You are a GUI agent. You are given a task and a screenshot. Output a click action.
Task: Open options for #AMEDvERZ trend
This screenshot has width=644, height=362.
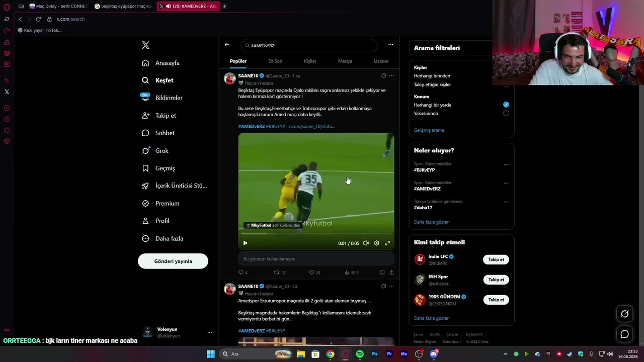click(x=506, y=183)
